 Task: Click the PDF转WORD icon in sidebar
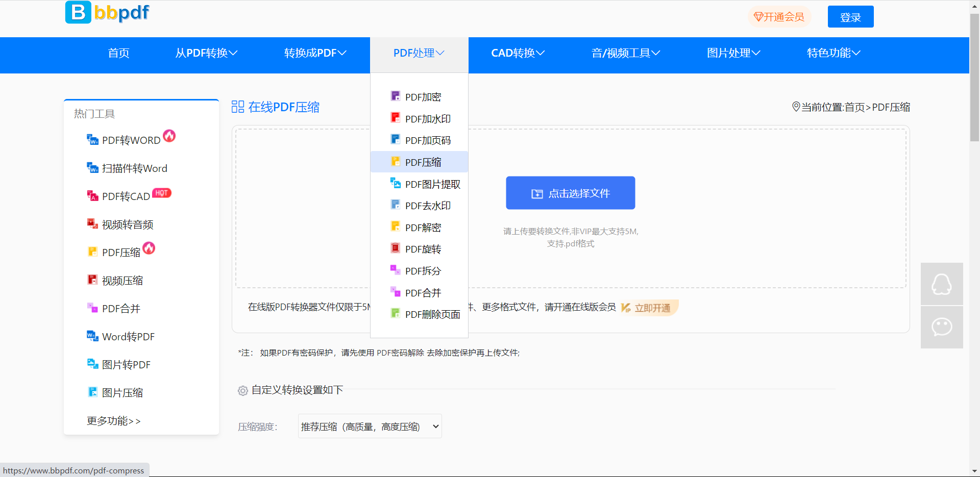[x=92, y=140]
